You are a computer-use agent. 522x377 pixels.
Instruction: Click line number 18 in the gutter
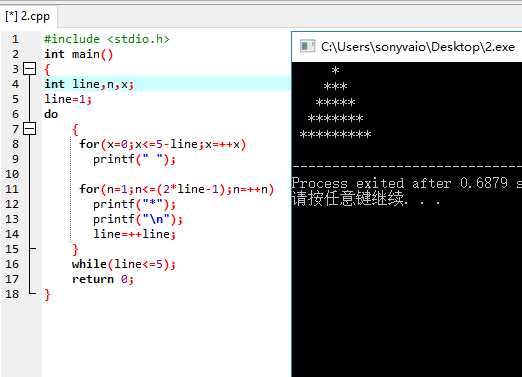(12, 294)
